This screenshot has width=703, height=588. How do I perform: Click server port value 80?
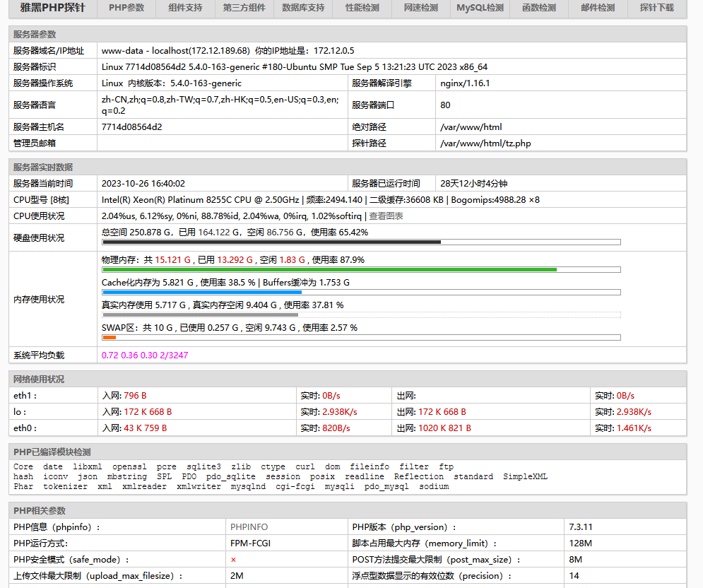[445, 105]
